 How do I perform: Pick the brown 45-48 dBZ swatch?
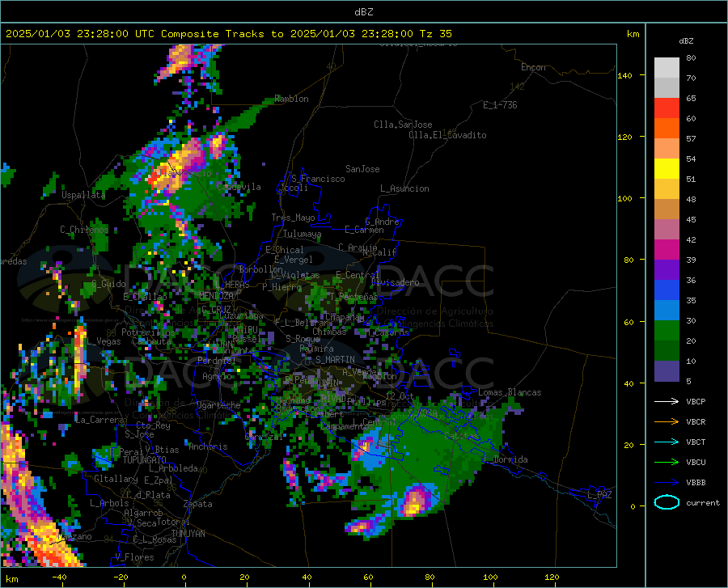point(667,209)
